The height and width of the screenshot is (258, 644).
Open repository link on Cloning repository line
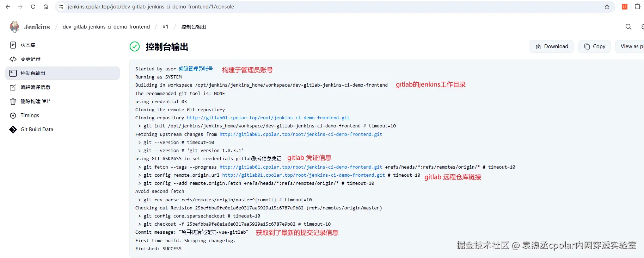pos(268,118)
